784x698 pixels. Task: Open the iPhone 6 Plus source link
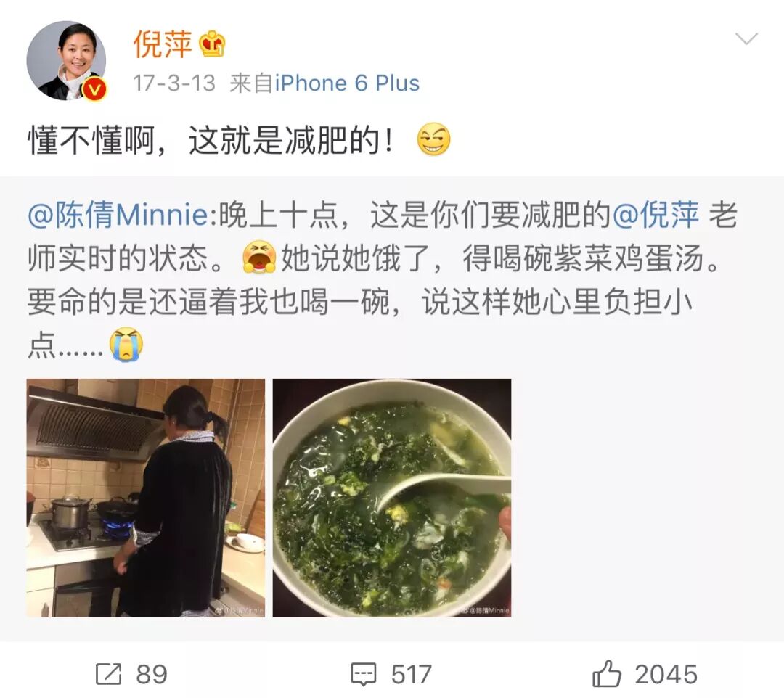[x=347, y=83]
